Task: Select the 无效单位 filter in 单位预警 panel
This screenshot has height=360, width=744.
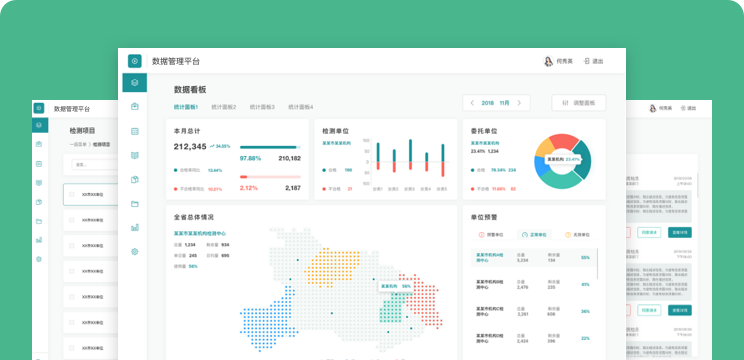Action: coord(577,235)
